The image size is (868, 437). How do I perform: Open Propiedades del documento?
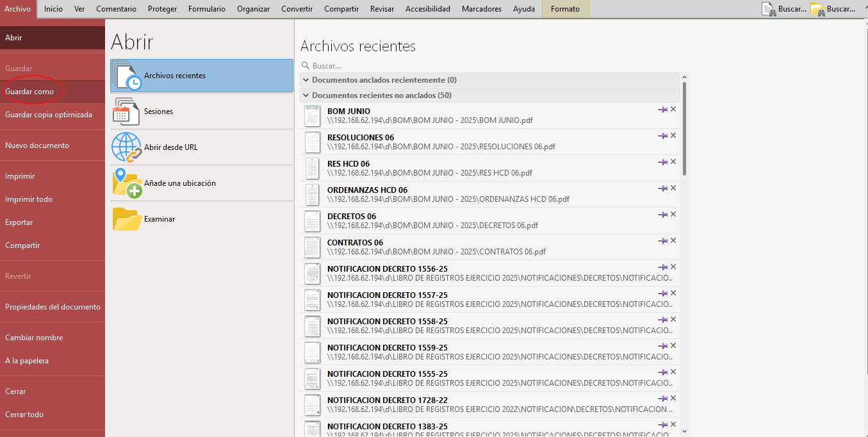click(51, 307)
